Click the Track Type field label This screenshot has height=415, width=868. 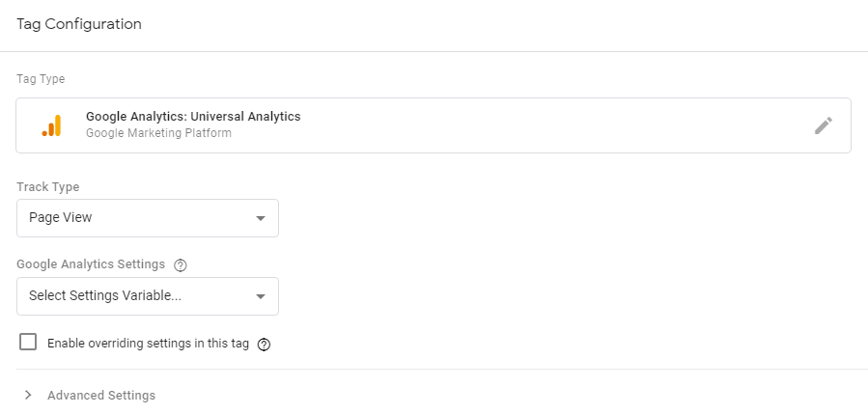(48, 186)
